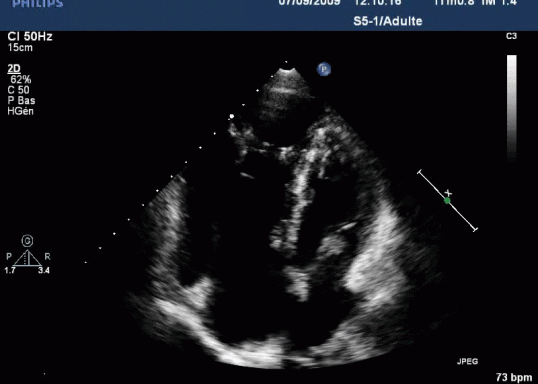Viewport: 538px width, 384px height.
Task: Click the X marker on the focus line
Action: pos(448,193)
